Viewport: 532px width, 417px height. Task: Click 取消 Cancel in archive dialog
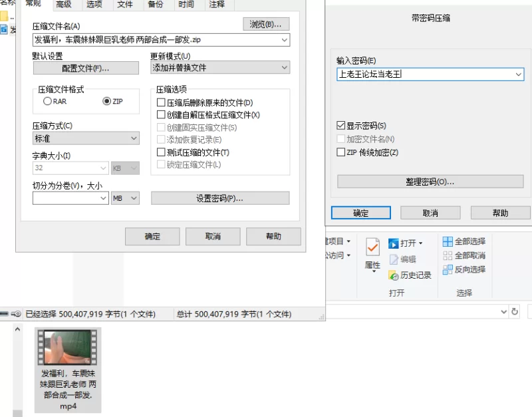click(213, 236)
